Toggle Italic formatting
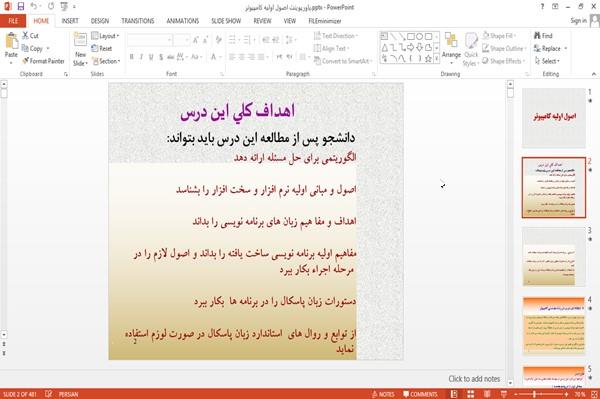This screenshot has width=600, height=399. [x=141, y=57]
